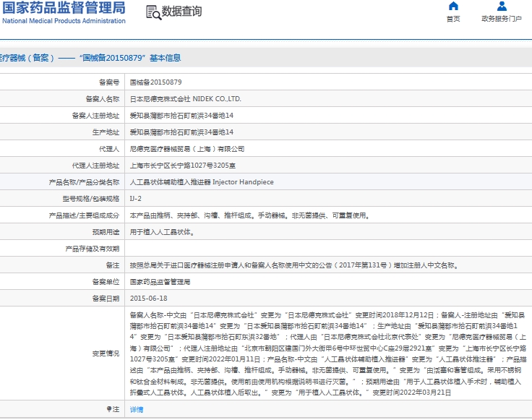Select the page title "国械备20150879" 基本信息

(130, 58)
